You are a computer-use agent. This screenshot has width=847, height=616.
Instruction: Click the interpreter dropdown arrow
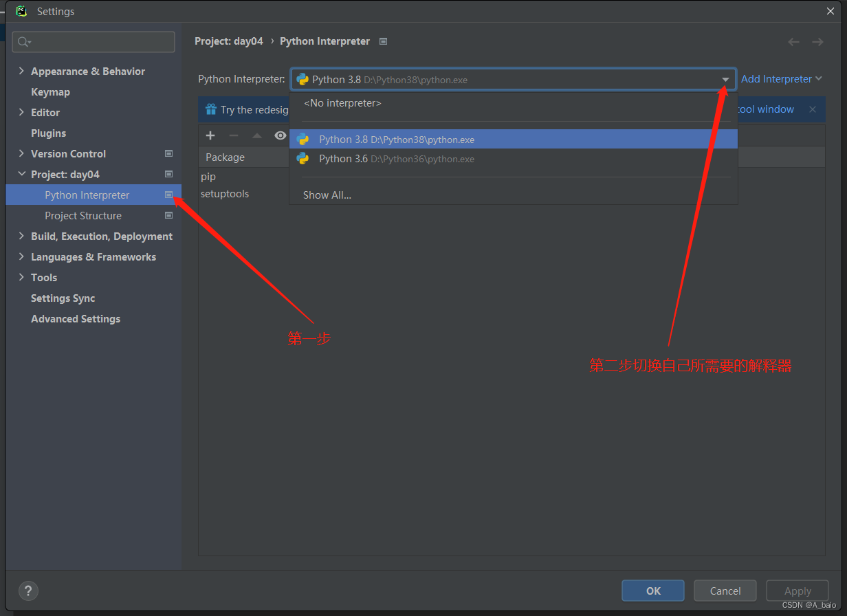tap(725, 80)
